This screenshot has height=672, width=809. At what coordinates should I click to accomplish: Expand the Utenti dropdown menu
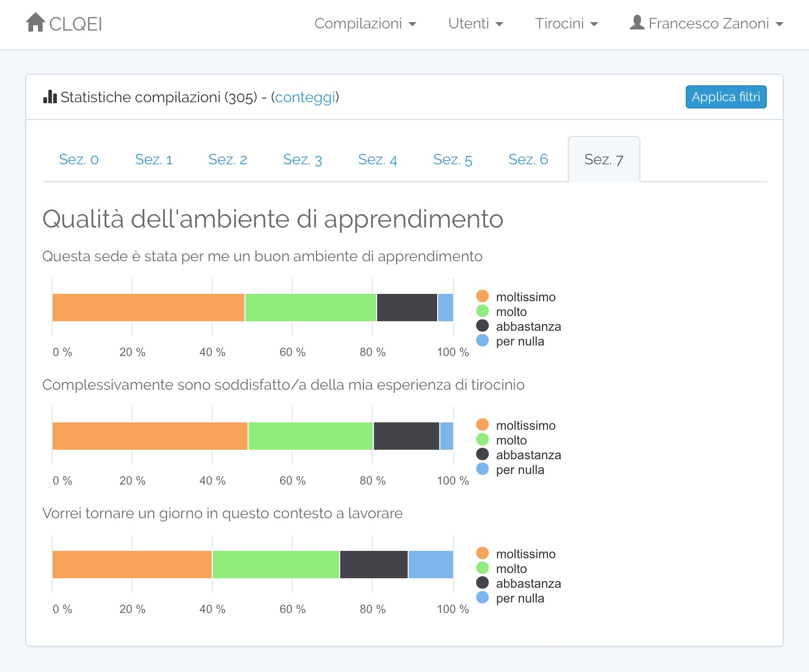(x=476, y=24)
